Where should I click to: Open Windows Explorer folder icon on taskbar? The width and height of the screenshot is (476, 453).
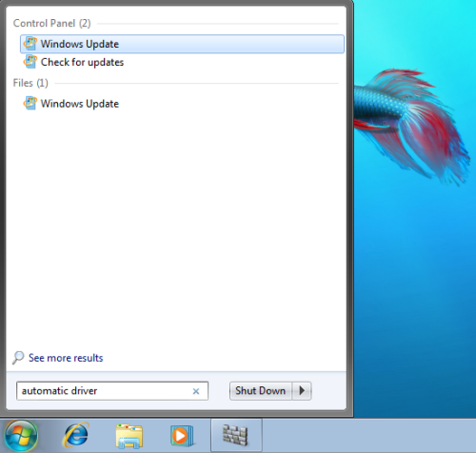point(129,436)
